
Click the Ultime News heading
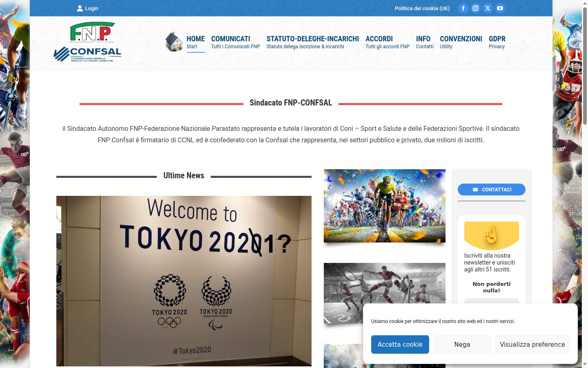pos(184,175)
